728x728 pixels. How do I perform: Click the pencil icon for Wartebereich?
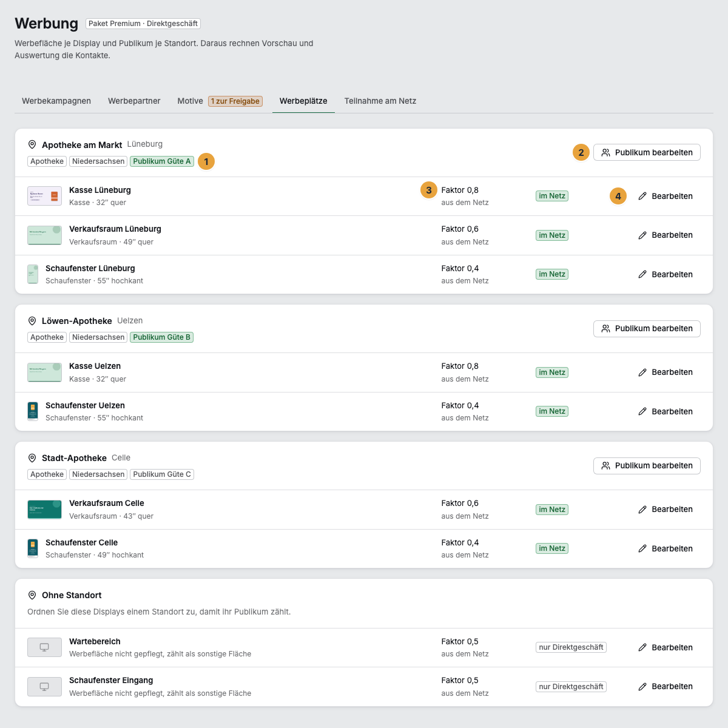pyautogui.click(x=642, y=647)
